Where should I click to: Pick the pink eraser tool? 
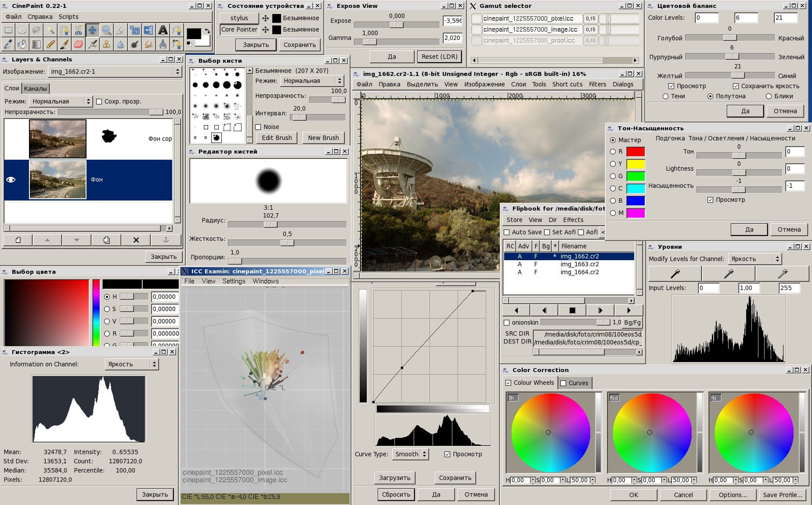click(x=79, y=44)
